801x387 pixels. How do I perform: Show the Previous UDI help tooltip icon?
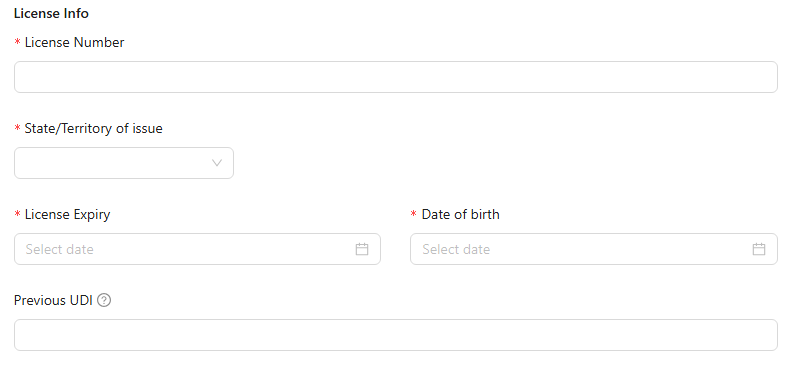pyautogui.click(x=104, y=300)
